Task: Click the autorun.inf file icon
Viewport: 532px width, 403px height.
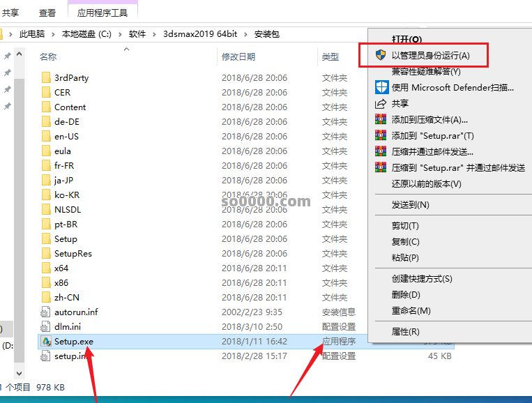Action: click(x=46, y=312)
